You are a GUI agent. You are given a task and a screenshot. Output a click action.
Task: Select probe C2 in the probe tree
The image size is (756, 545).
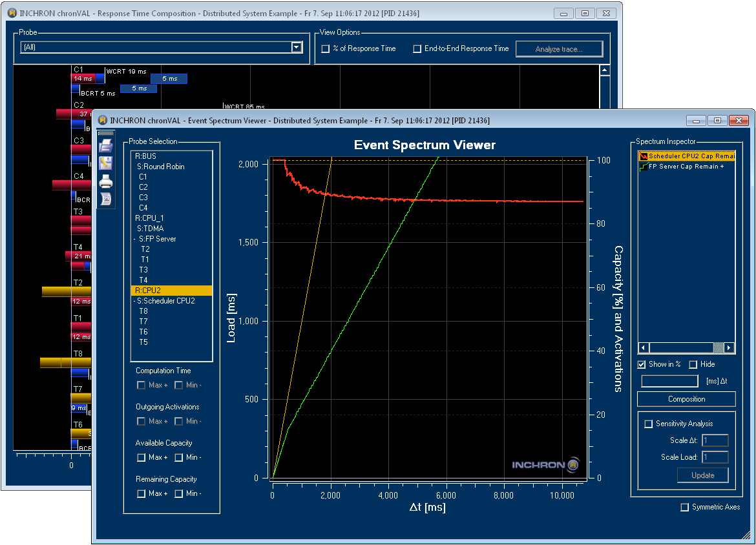143,187
